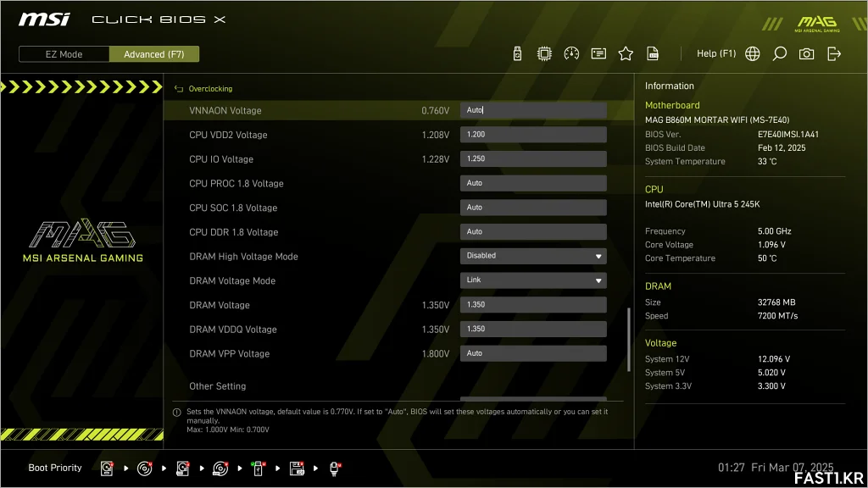
Task: Click the Intel Core Ultra 5 245K text
Action: pyautogui.click(x=703, y=204)
